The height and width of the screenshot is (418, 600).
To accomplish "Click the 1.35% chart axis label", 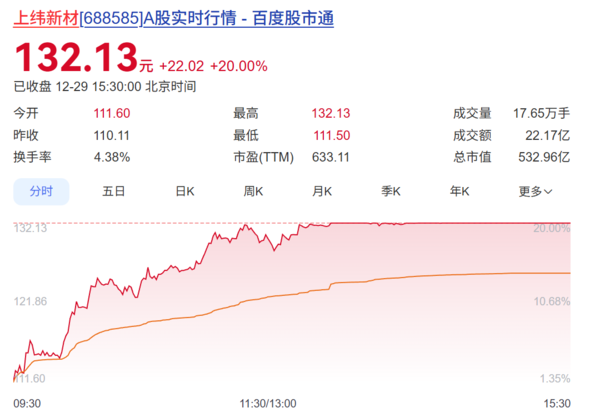I will pyautogui.click(x=555, y=379).
